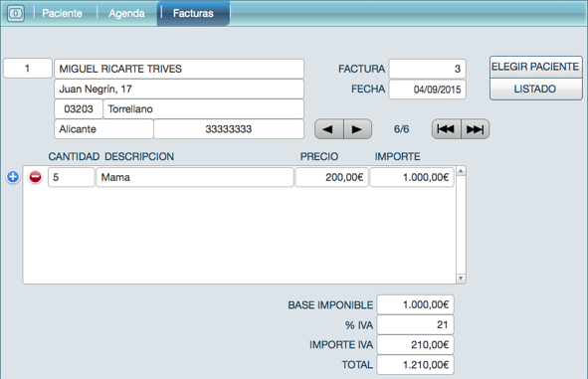Advance to the next invoice with the right arrow
This screenshot has height=379, width=588.
358,129
